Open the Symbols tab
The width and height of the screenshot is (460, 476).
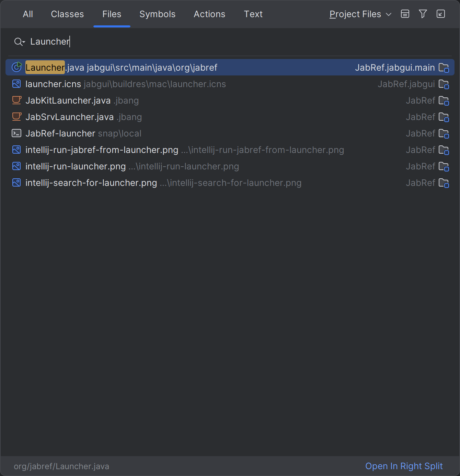(158, 14)
